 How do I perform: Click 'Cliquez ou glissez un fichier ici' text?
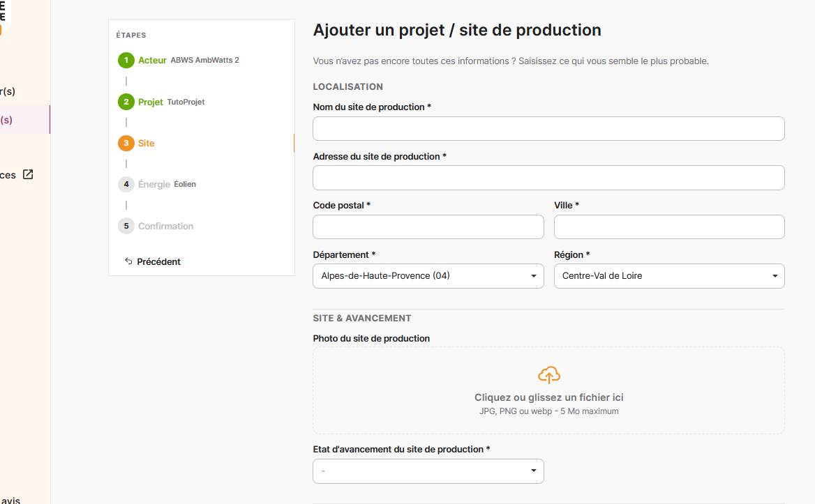coord(549,397)
